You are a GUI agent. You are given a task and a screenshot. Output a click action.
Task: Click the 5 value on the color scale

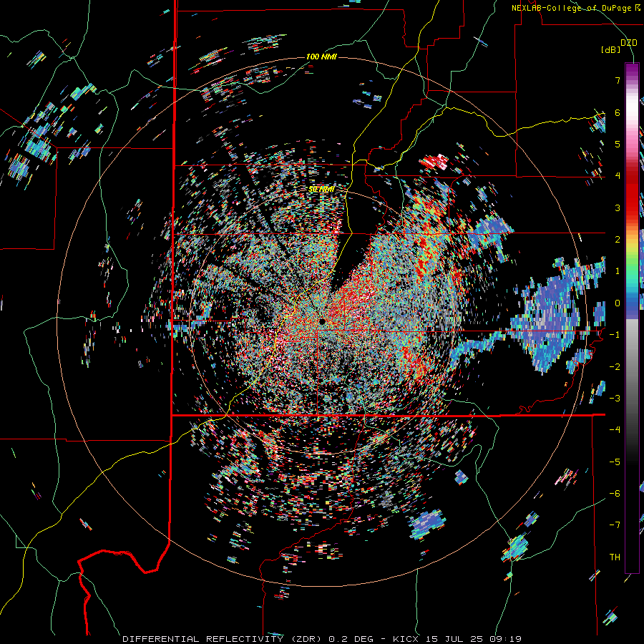coord(618,144)
